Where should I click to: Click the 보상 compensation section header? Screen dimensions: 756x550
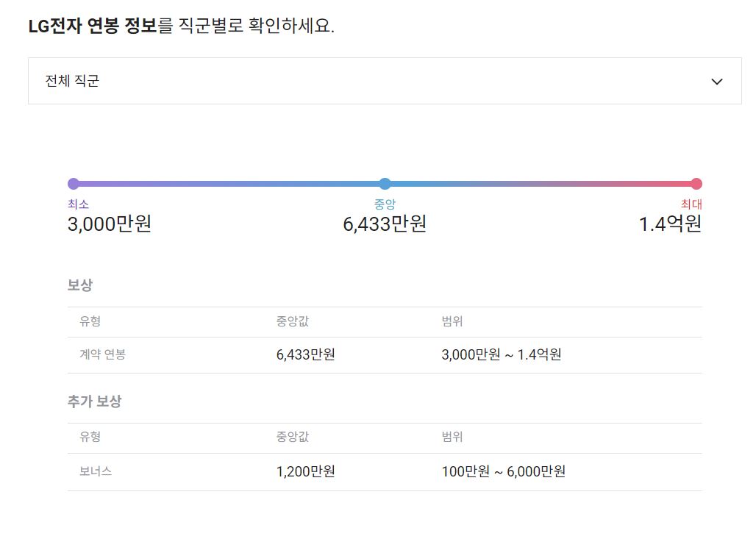click(x=76, y=285)
